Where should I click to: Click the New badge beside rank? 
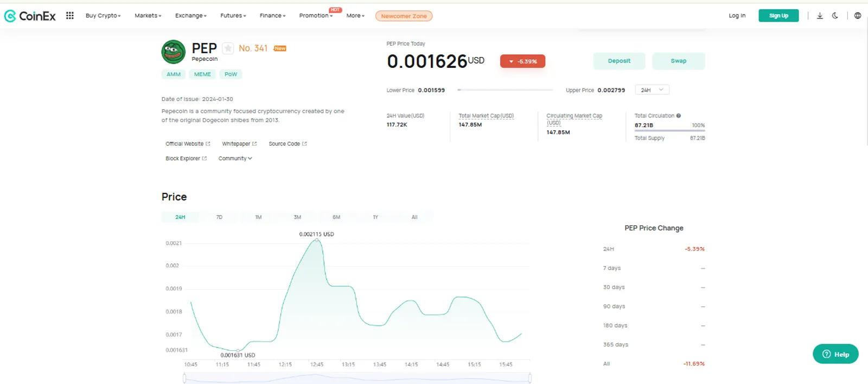280,48
